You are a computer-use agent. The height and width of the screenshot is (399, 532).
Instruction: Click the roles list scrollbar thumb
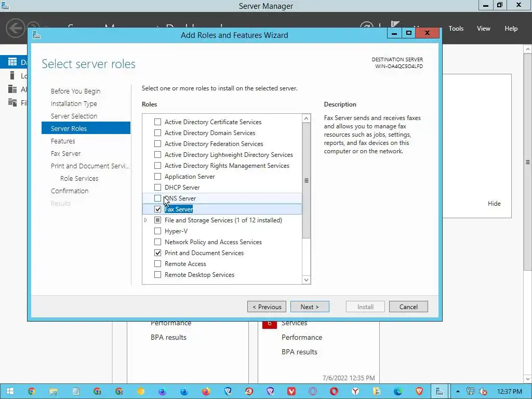point(306,180)
